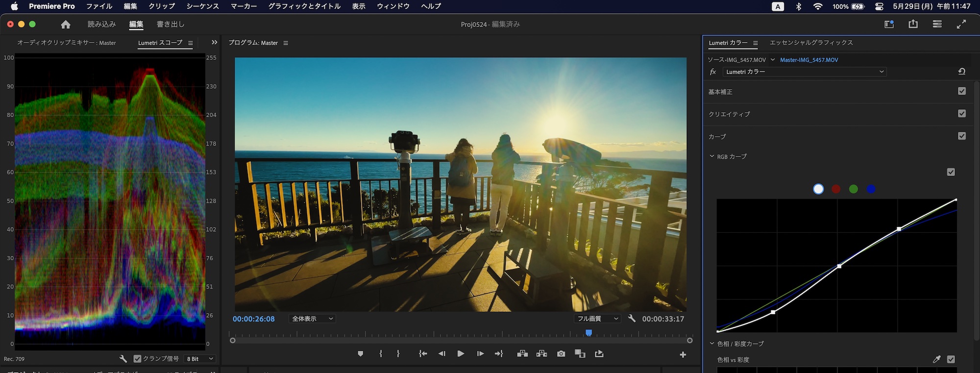The width and height of the screenshot is (980, 373).
Task: Open the 全体表示 zoom dropdown
Action: pyautogui.click(x=312, y=319)
